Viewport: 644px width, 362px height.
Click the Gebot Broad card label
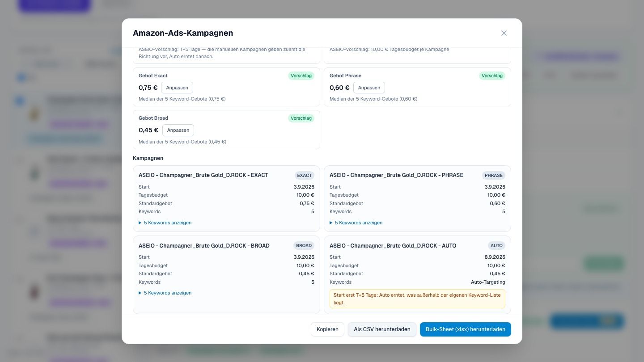[153, 118]
